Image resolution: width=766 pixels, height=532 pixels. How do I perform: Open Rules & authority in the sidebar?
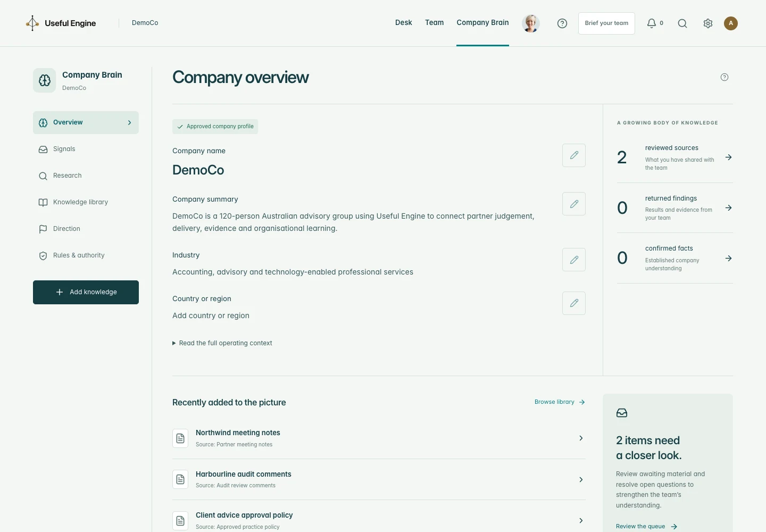pyautogui.click(x=86, y=255)
